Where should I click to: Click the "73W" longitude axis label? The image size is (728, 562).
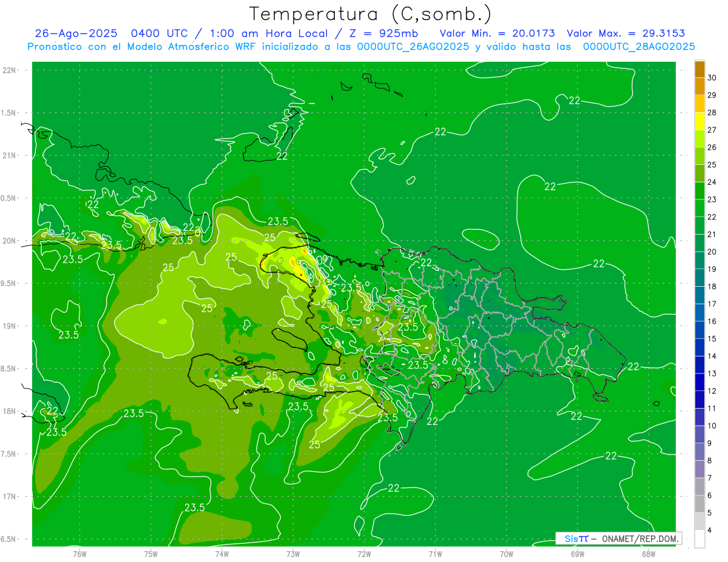tap(293, 554)
